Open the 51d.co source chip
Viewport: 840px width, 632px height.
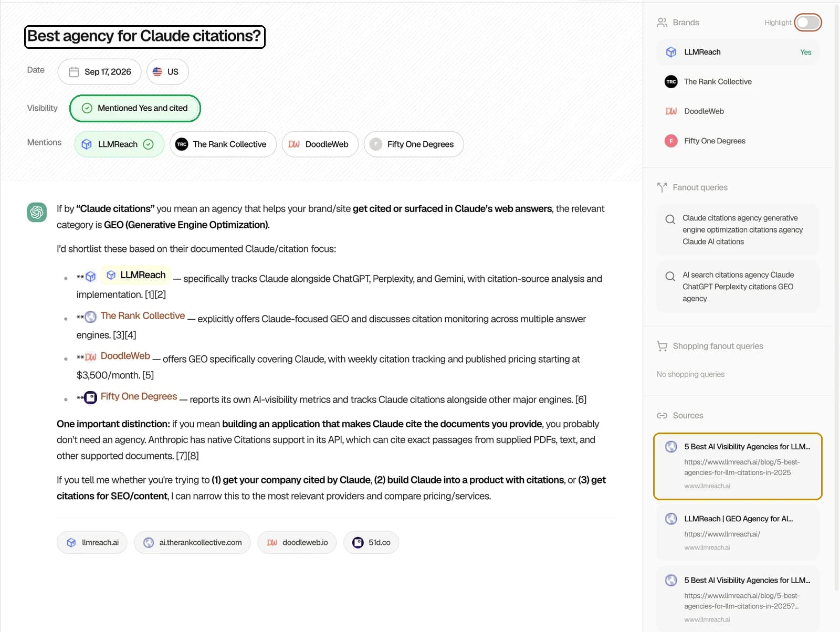[x=371, y=543]
